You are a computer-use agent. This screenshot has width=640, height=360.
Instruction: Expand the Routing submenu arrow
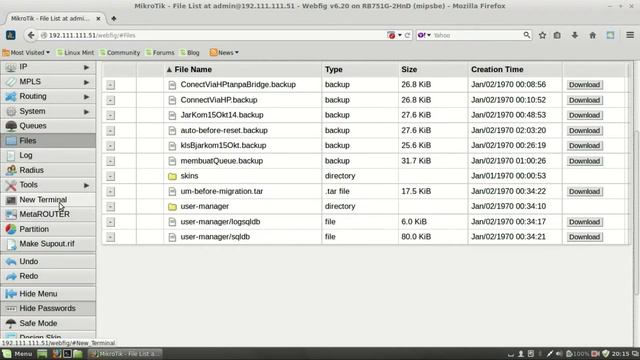pos(86,97)
